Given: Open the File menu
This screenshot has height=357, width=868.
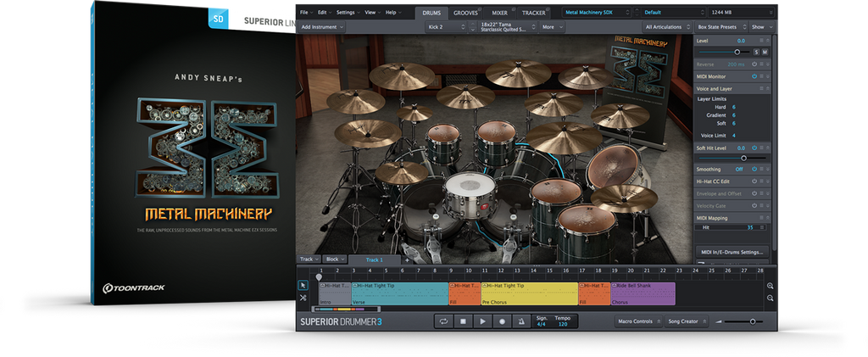Looking at the screenshot, I should 306,12.
